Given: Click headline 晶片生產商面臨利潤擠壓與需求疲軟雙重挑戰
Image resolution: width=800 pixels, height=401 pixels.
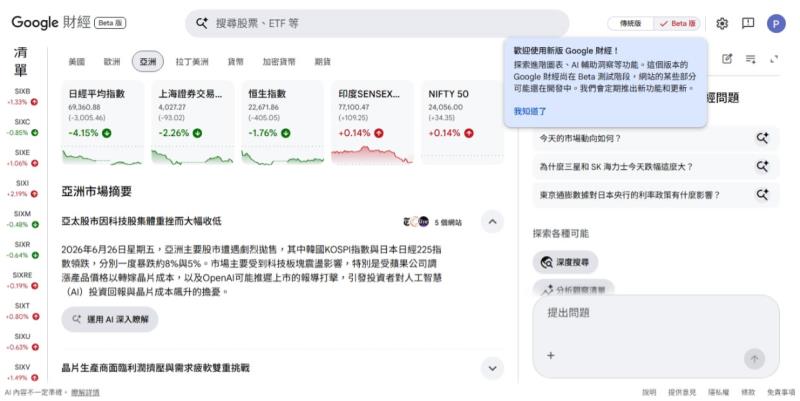Looking at the screenshot, I should [156, 368].
